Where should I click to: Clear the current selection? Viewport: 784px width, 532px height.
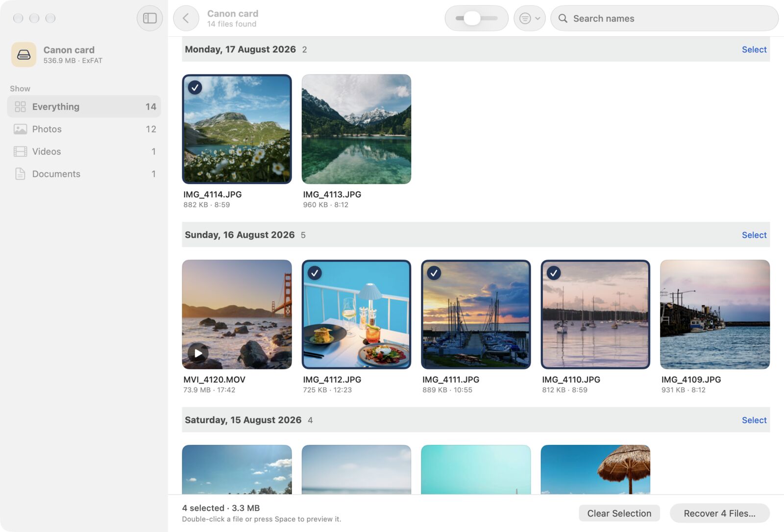[x=619, y=513]
